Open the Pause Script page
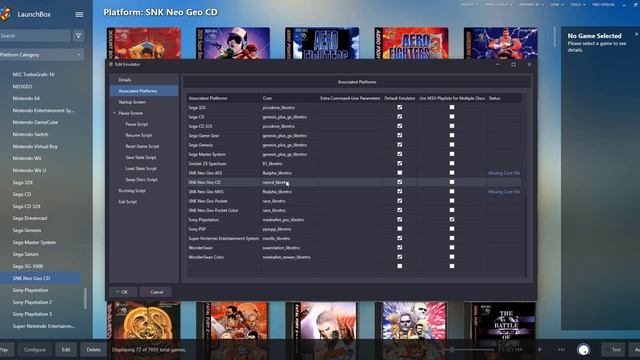640x360 pixels. coord(137,124)
